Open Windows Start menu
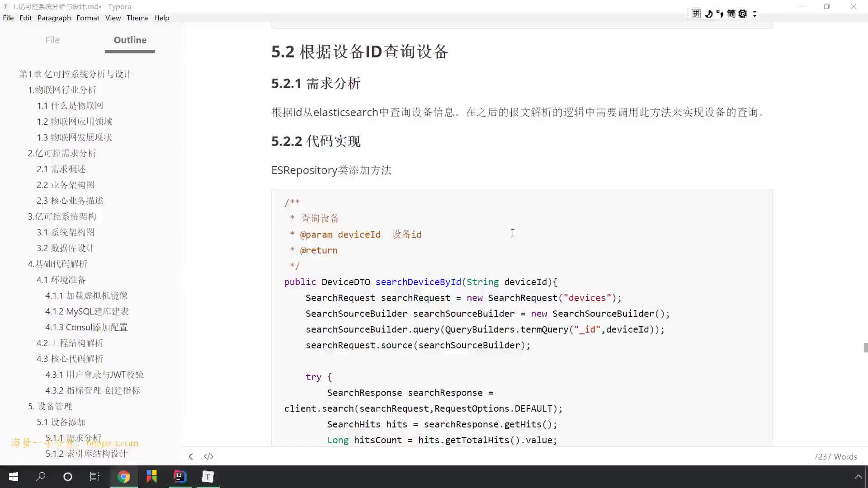The height and width of the screenshot is (488, 868). tap(14, 477)
